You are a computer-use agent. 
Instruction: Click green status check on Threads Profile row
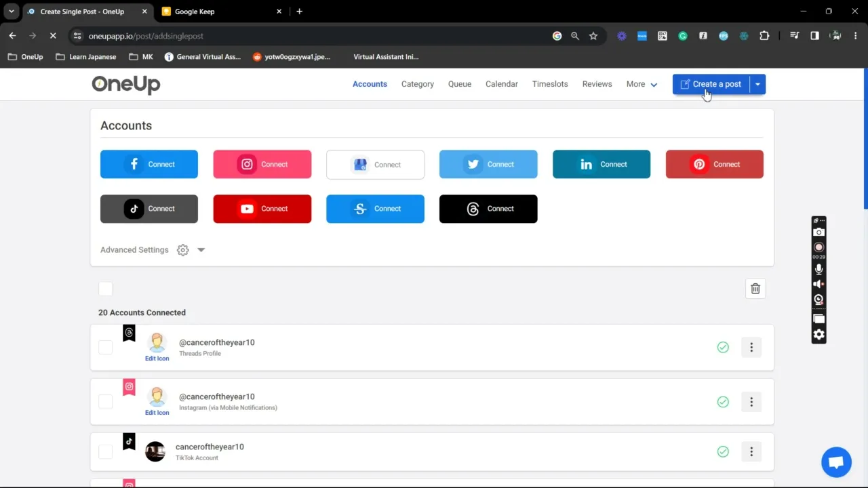pyautogui.click(x=723, y=347)
